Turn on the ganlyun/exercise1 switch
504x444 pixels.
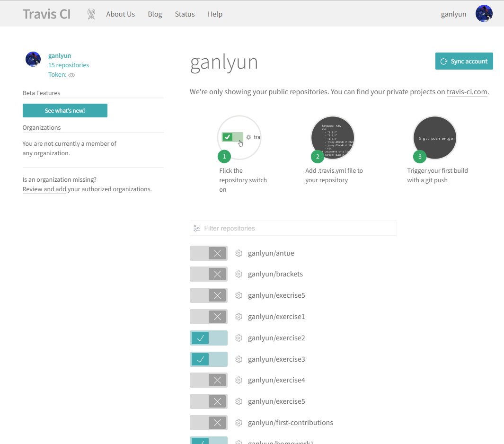pos(209,317)
